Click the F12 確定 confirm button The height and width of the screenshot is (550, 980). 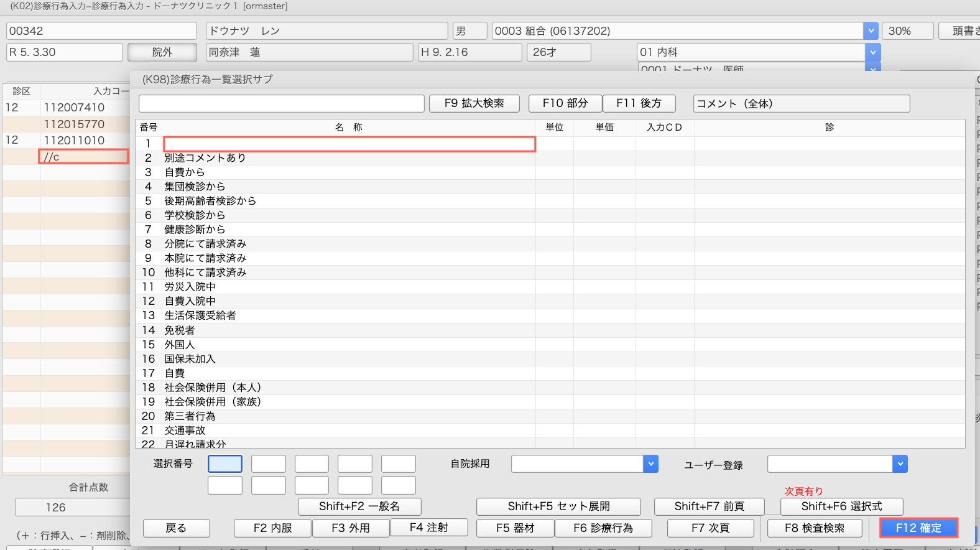point(918,528)
